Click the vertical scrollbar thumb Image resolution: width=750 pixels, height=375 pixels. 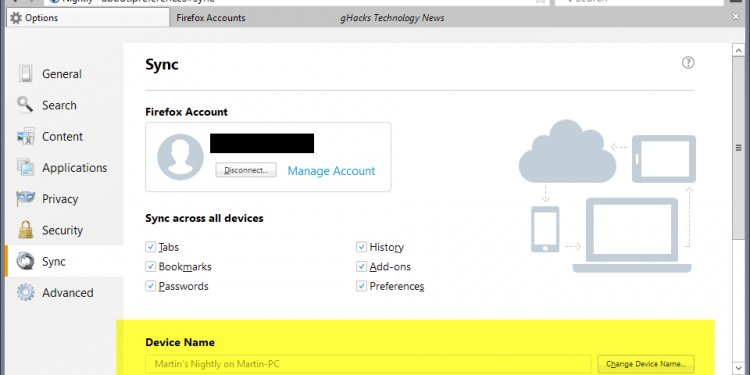tap(738, 148)
